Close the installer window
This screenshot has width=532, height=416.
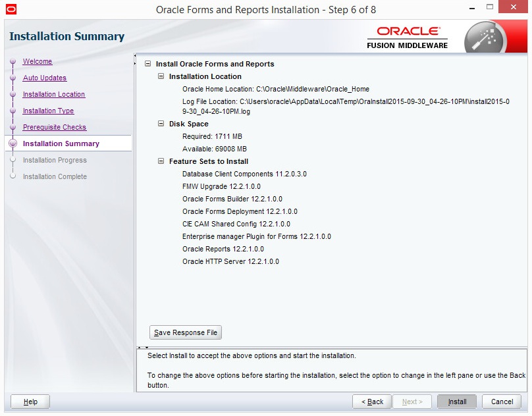tap(513, 7)
